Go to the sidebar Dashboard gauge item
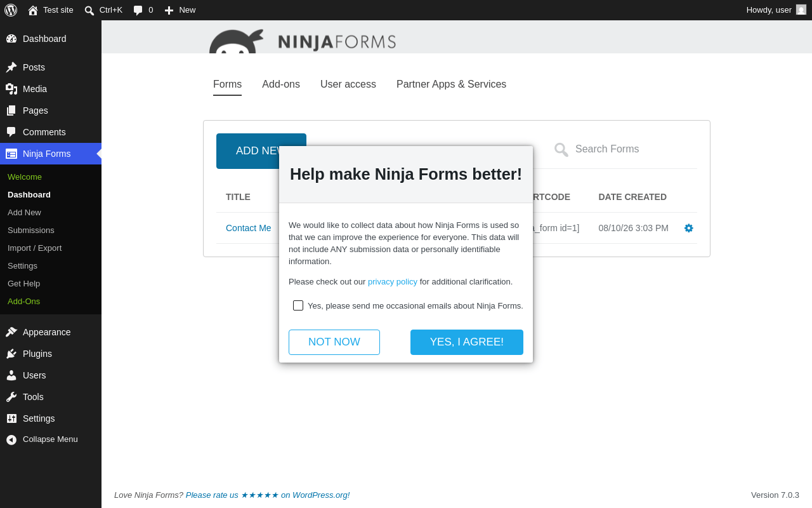The width and height of the screenshot is (812, 508). (51, 39)
